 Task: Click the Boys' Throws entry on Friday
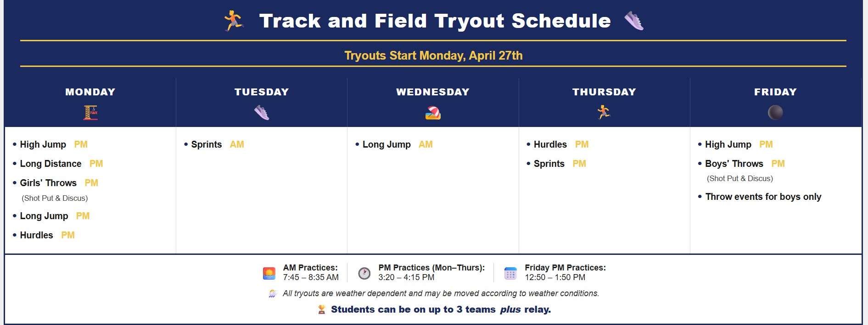pos(734,164)
